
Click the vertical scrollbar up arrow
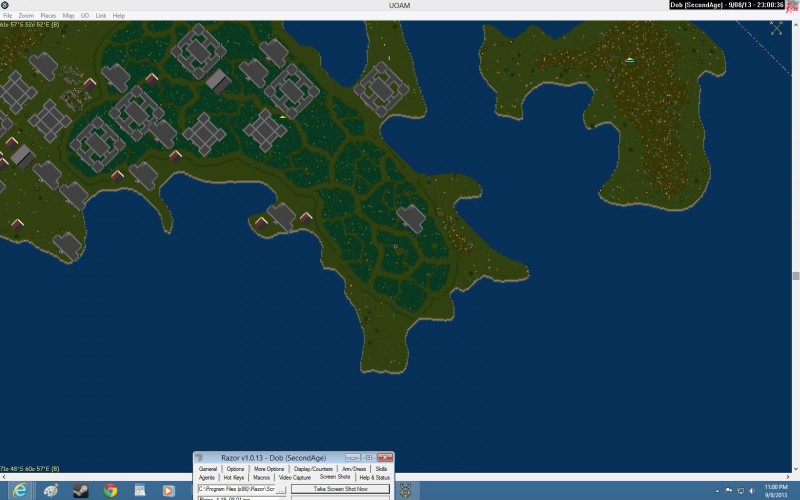point(795,24)
